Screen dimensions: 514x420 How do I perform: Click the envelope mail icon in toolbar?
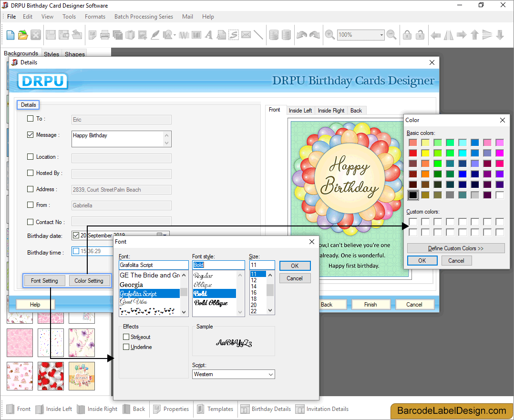(x=246, y=35)
